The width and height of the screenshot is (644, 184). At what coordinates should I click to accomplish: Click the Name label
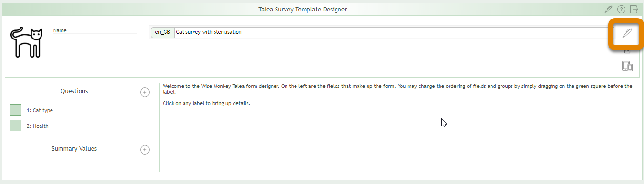[60, 30]
